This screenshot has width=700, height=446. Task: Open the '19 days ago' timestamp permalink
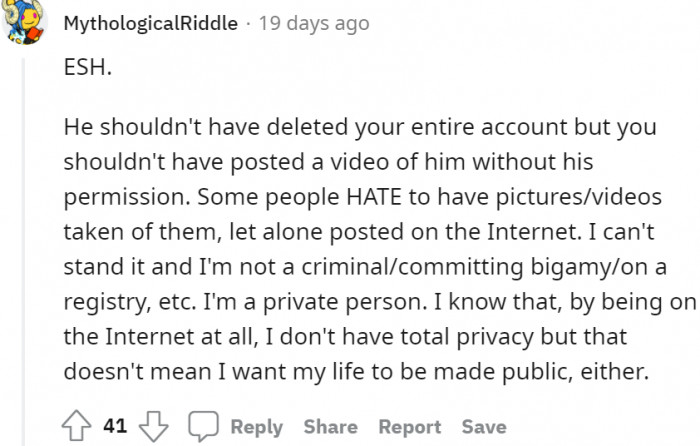pos(313,23)
